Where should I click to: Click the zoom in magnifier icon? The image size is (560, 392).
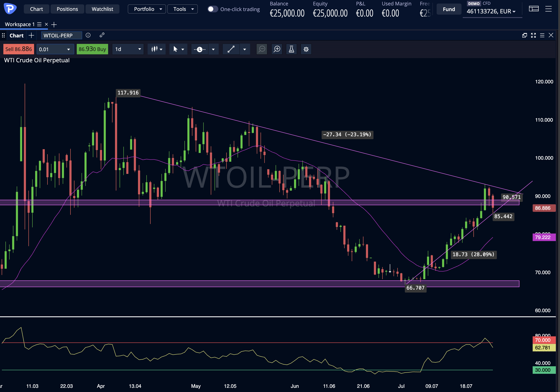tap(277, 49)
